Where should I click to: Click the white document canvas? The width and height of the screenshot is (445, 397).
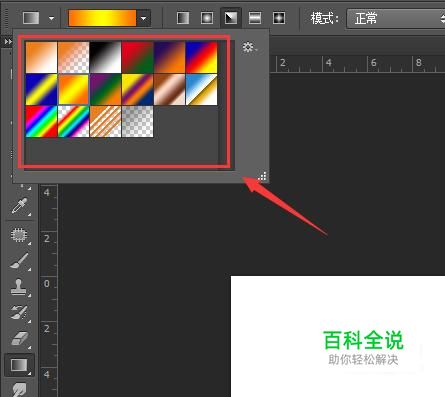(338, 336)
